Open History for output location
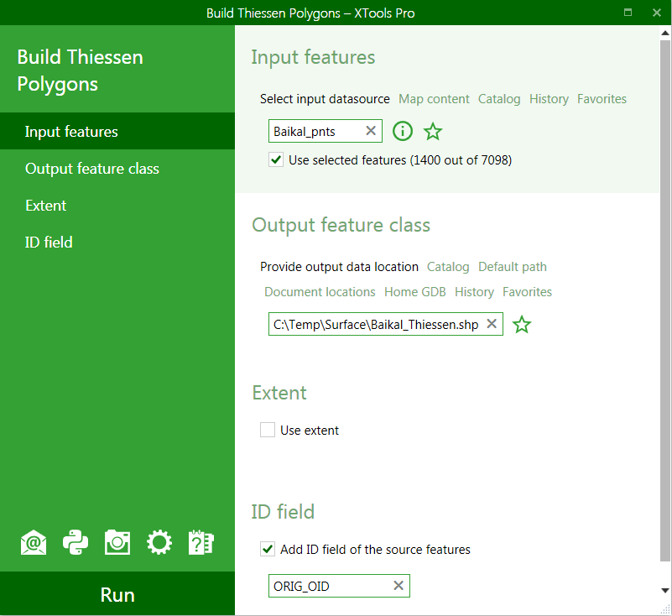 (474, 292)
